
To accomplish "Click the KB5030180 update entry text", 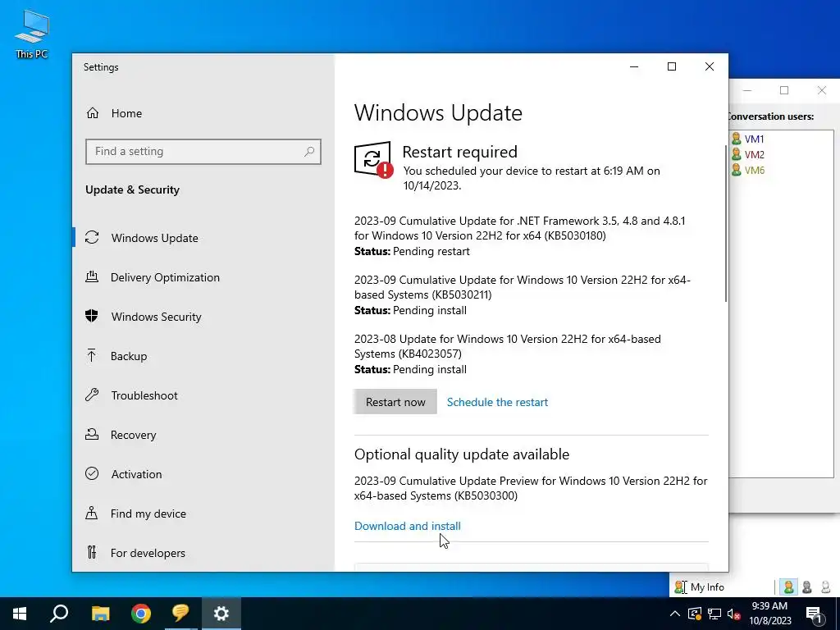I will [519, 228].
